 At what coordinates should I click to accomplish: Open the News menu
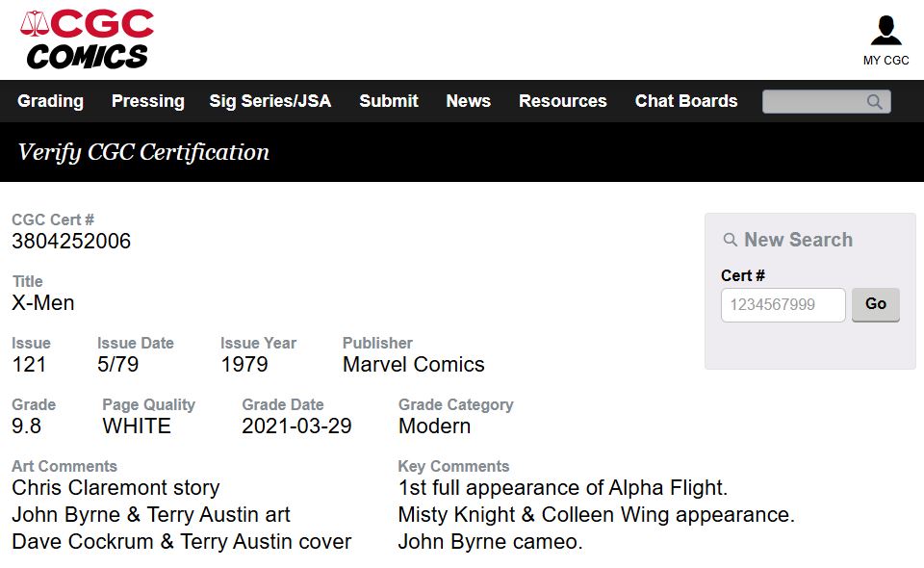pyautogui.click(x=468, y=101)
